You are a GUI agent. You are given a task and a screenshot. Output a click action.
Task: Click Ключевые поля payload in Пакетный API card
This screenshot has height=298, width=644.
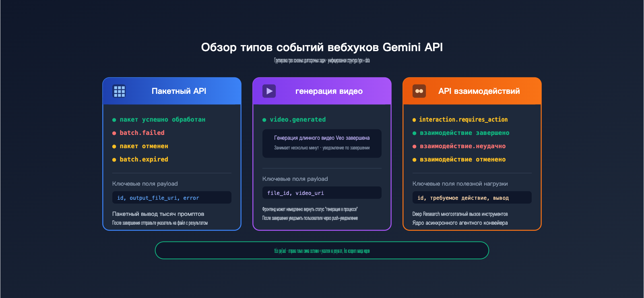click(145, 184)
